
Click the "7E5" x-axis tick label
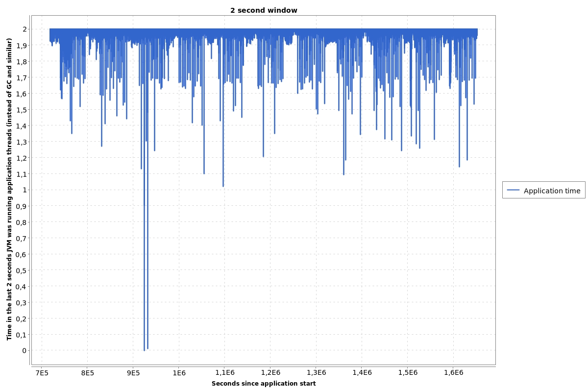(42, 373)
